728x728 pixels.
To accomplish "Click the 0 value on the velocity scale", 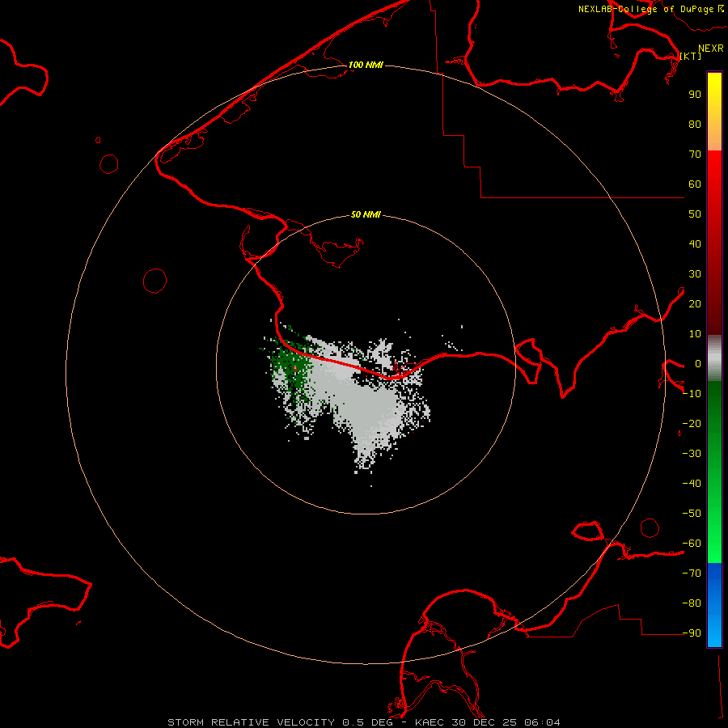I will coord(698,363).
